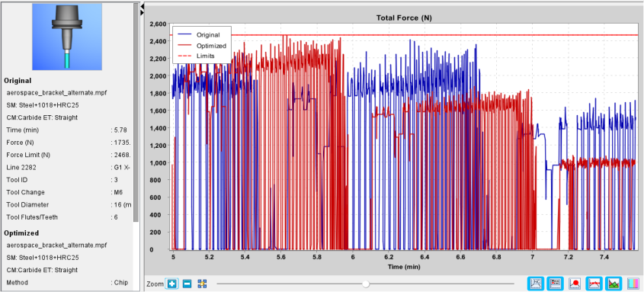
Task: Toggle the green and red filled area chart icon
Action: pos(614,283)
